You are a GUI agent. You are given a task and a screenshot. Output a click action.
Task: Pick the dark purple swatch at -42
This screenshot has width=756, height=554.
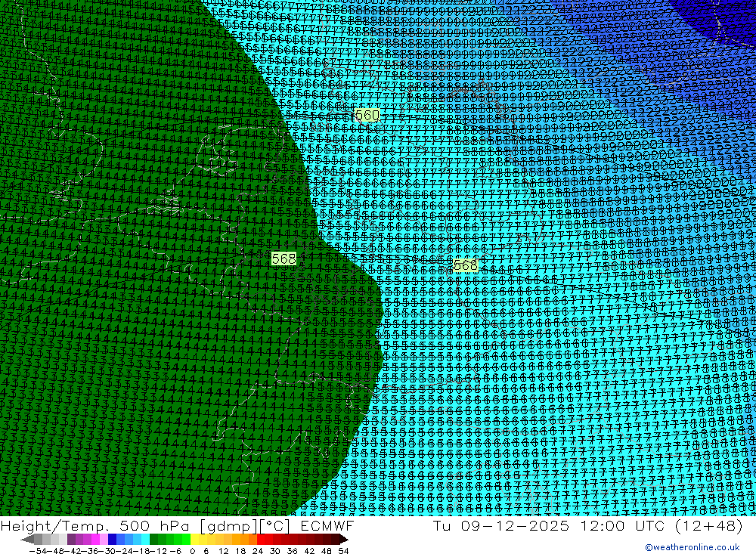[x=71, y=540]
